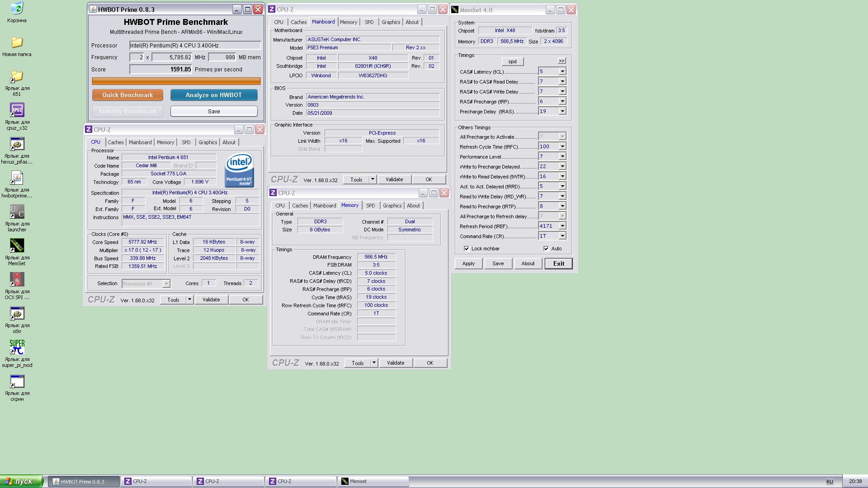
Task: Click the MemSet 4.0 title bar icon
Action: tap(455, 9)
